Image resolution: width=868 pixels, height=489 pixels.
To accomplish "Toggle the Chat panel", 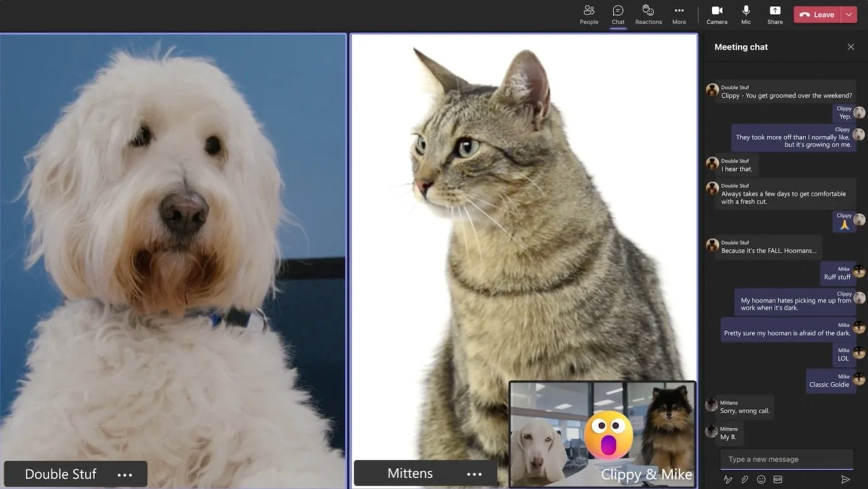I will pyautogui.click(x=617, y=15).
